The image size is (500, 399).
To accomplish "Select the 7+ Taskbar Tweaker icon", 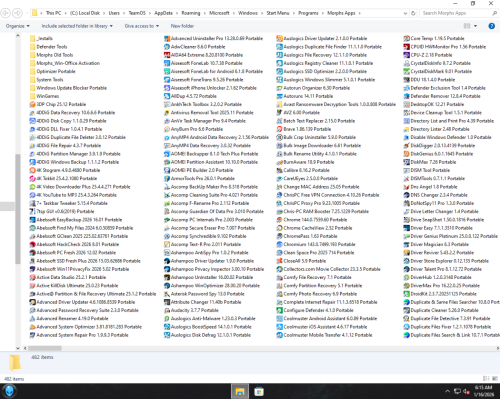I will [x=32, y=203].
